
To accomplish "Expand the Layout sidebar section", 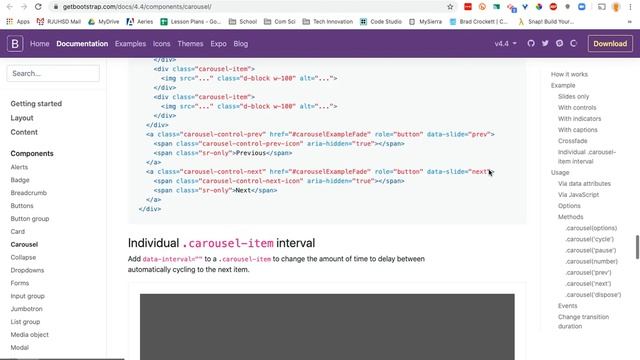I will 22,118.
